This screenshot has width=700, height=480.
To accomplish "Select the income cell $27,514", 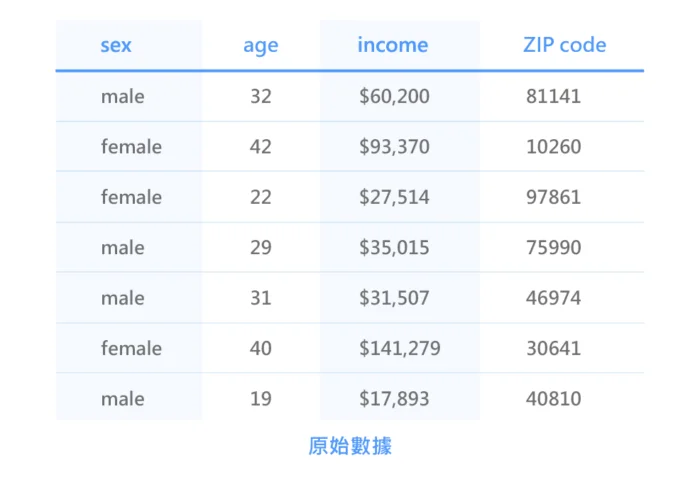I will point(394,197).
